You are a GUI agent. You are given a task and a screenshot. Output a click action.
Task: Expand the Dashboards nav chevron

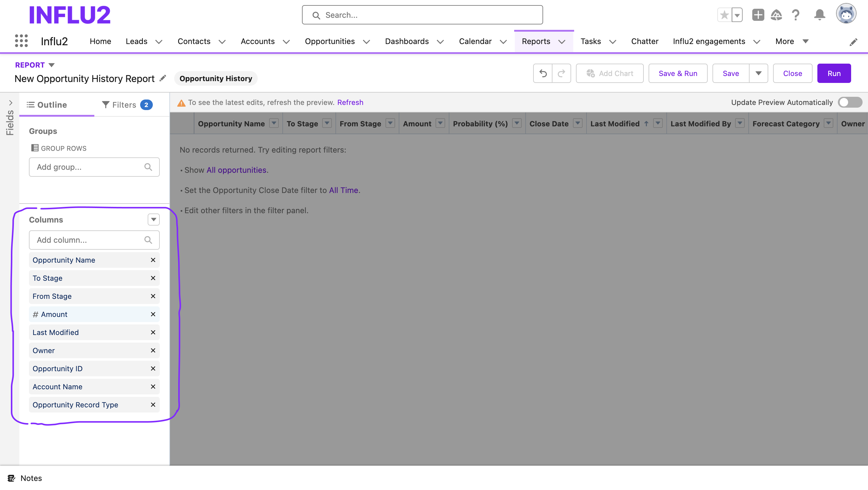[x=440, y=42]
